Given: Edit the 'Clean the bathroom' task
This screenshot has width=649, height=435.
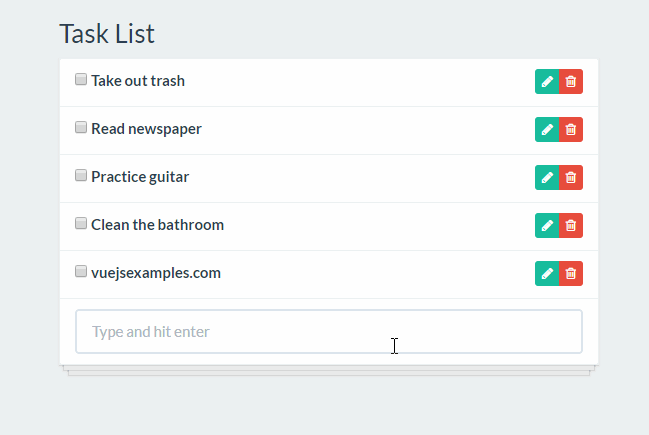Looking at the screenshot, I should pyautogui.click(x=547, y=226).
